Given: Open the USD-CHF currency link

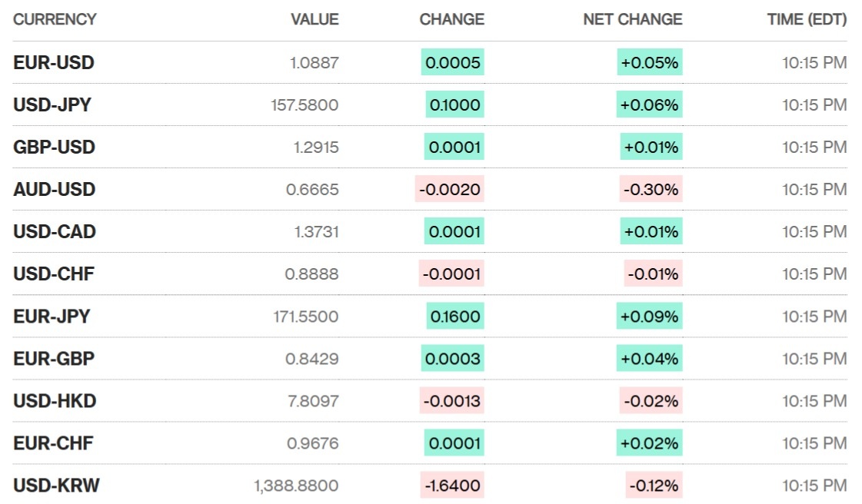Looking at the screenshot, I should tap(54, 274).
